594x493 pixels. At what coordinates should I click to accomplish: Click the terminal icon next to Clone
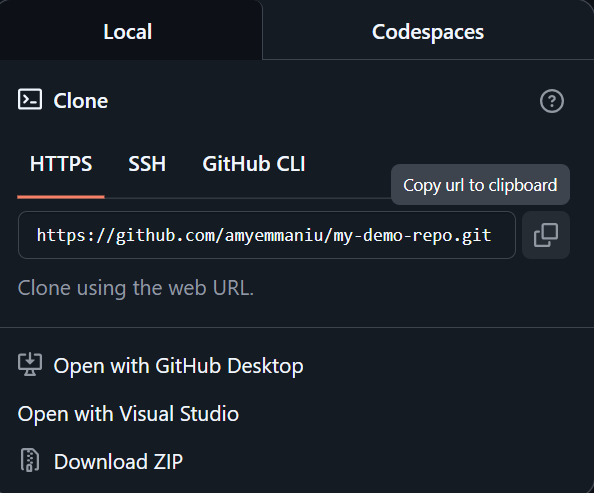30,100
